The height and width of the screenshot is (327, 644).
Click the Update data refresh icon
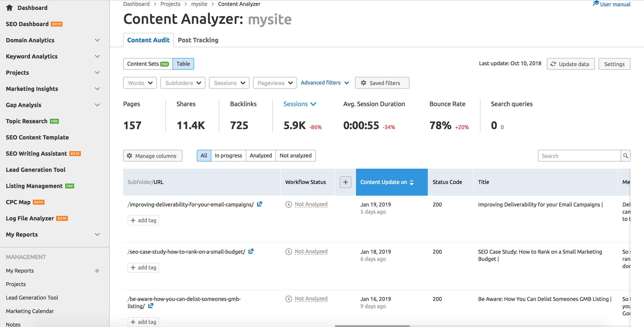coord(553,64)
